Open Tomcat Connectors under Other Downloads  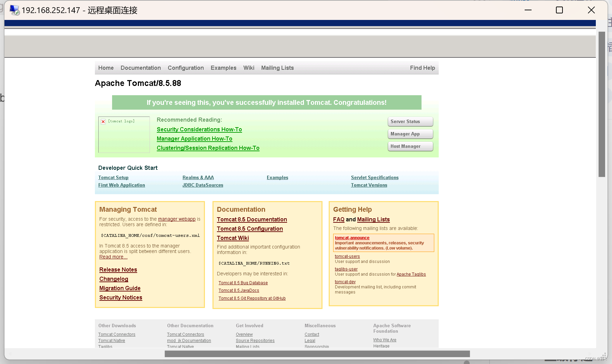tap(117, 334)
